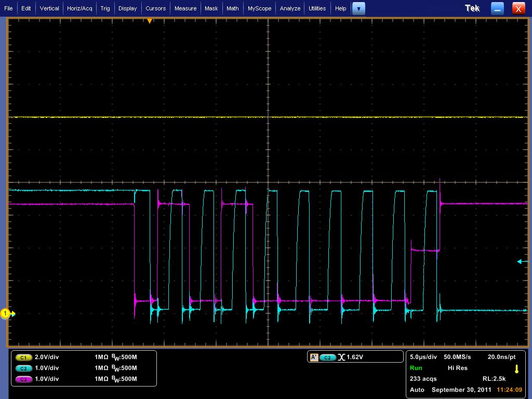Click the green Run status text
The image size is (532, 399).
(x=416, y=368)
